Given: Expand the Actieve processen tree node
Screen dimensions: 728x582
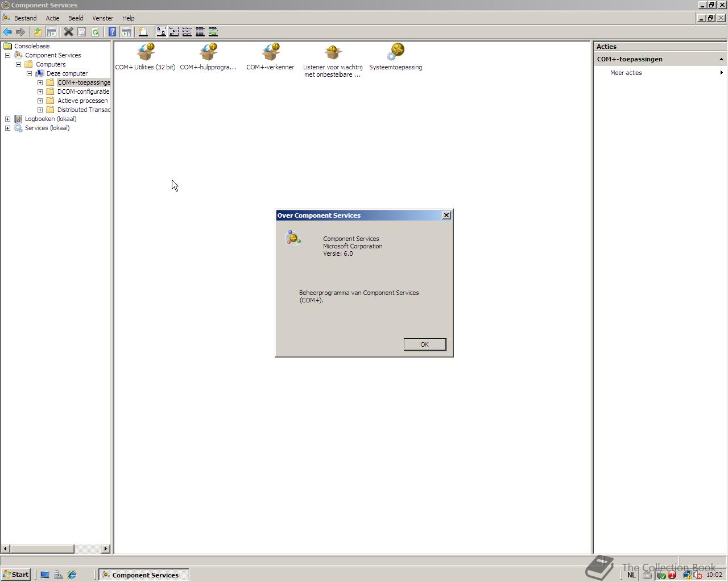Looking at the screenshot, I should pyautogui.click(x=40, y=101).
